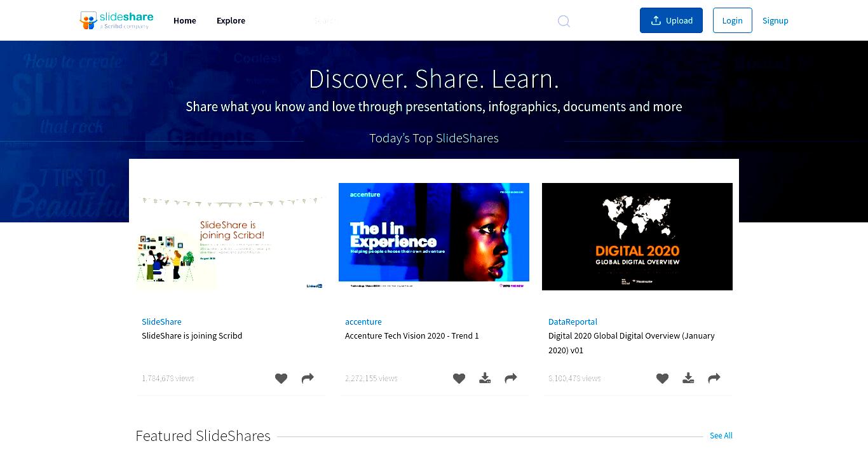Download the Digital 2020 Global Digital Overview
Viewport: 868px width, 460px height.
click(x=688, y=379)
